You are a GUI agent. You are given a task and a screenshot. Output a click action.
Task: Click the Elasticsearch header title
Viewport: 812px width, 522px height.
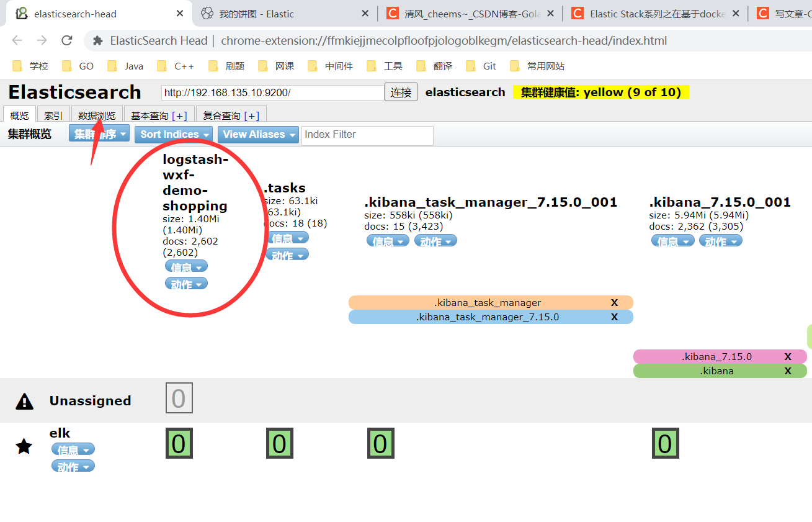tap(74, 92)
